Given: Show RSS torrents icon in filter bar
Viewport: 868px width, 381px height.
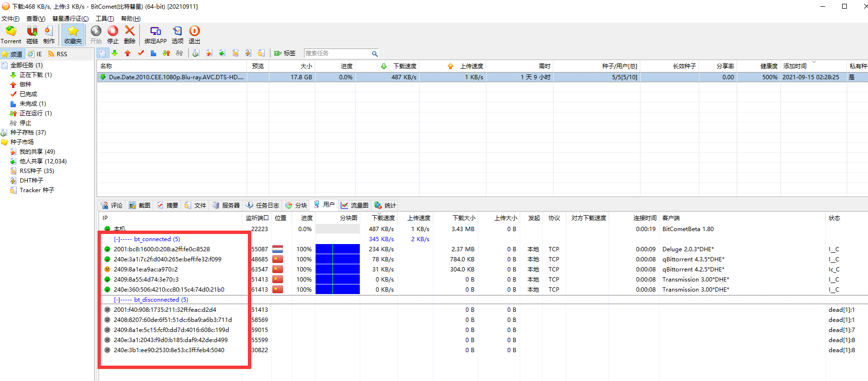Looking at the screenshot, I should [235, 53].
